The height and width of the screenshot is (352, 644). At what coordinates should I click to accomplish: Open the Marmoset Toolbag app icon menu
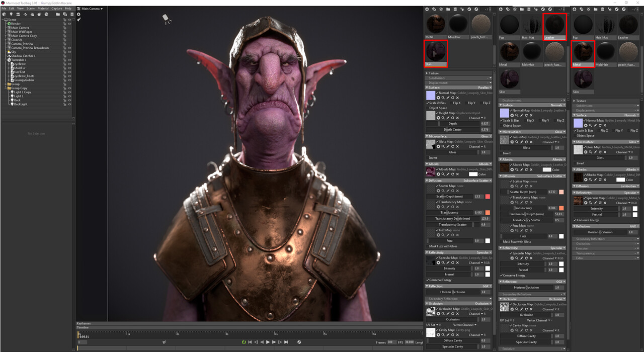coord(3,3)
